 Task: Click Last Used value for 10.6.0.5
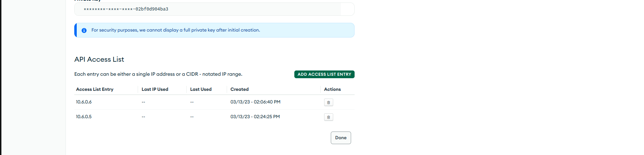pos(192,117)
